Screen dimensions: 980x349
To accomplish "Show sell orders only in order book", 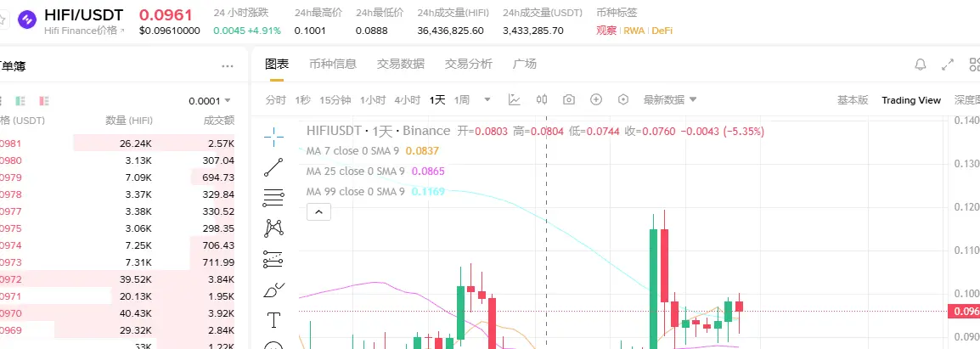I will click(44, 101).
